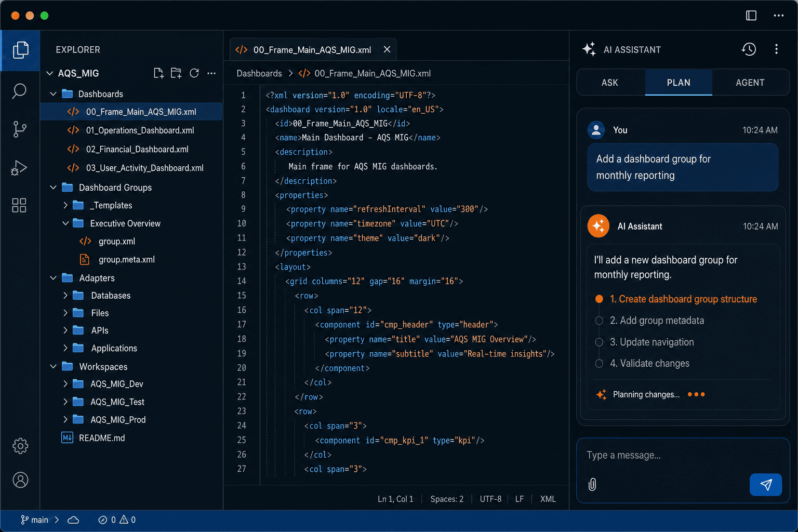
Task: Open the Run and Debug icon
Action: (x=19, y=168)
